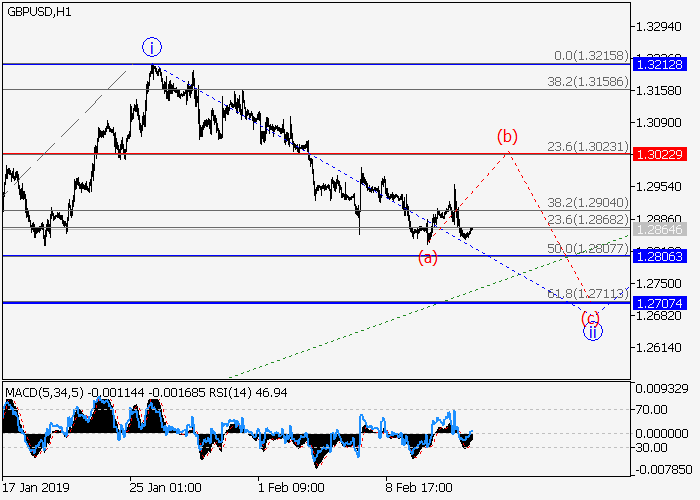Image resolution: width=700 pixels, height=500 pixels.
Task: Click the 1.30900 price axis value
Action: (x=658, y=123)
